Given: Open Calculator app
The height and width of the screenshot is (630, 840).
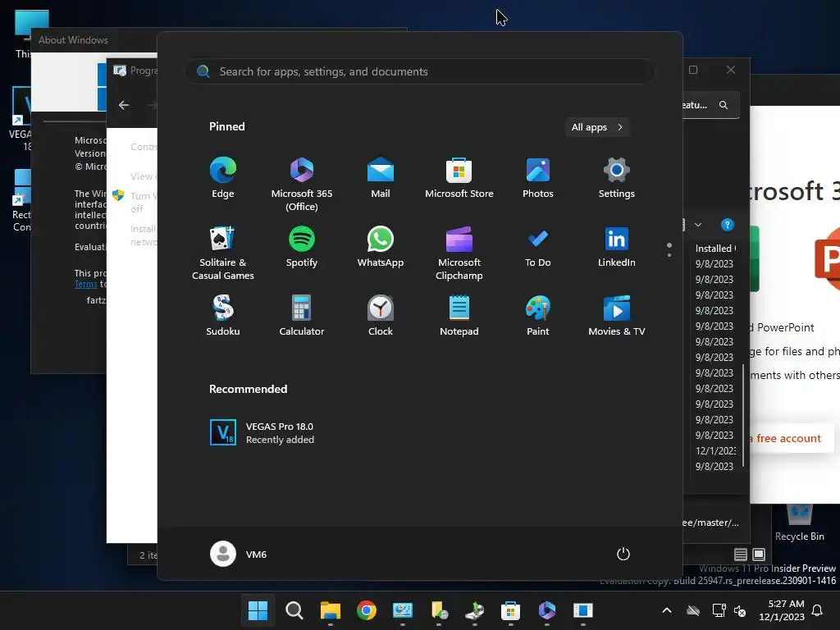Looking at the screenshot, I should click(x=302, y=316).
